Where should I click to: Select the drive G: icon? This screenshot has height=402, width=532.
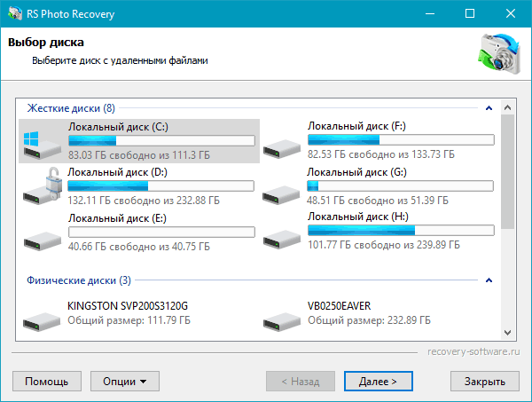281,194
